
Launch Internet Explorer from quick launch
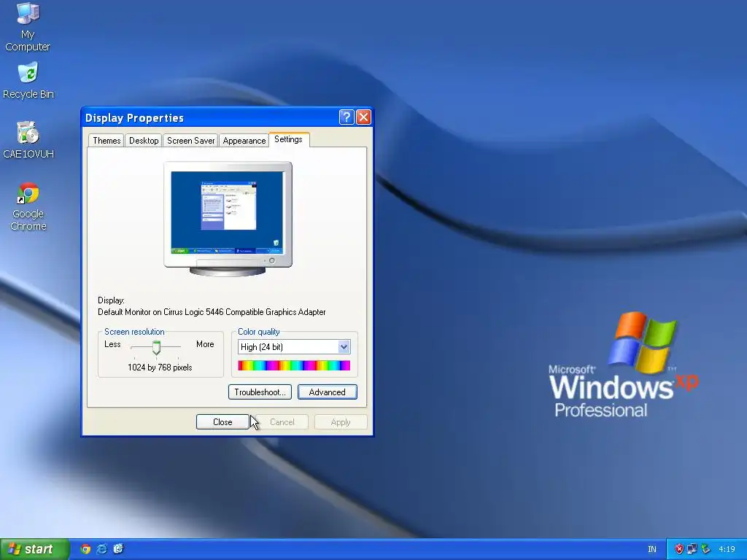[102, 549]
